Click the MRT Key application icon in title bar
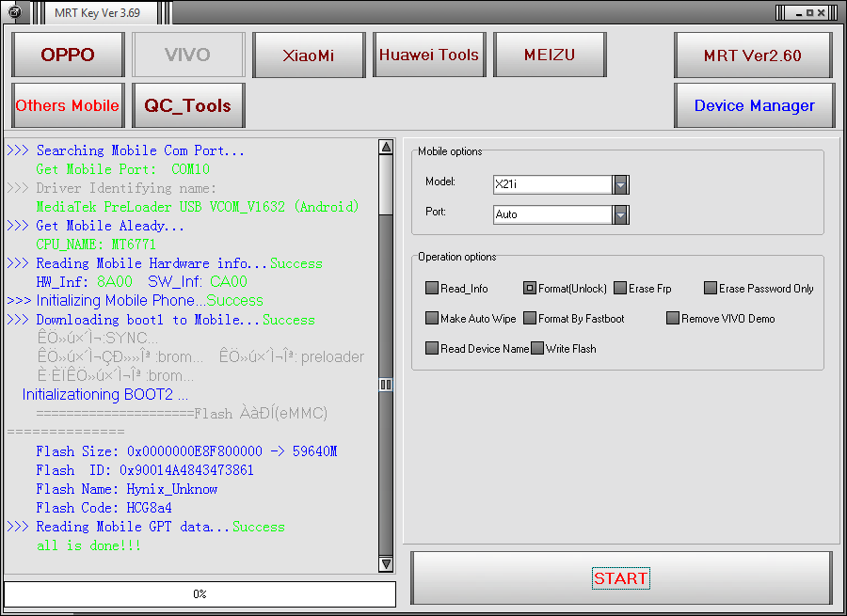Viewport: 847px width, 616px height. tap(14, 12)
